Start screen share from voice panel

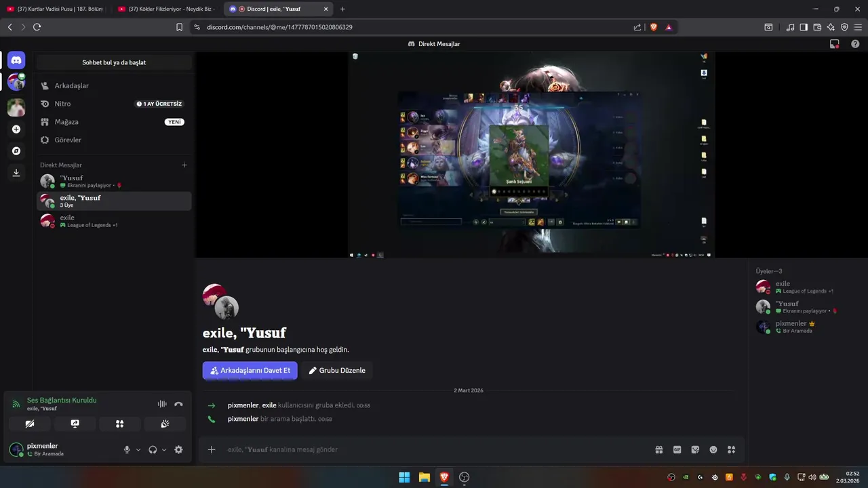(75, 424)
